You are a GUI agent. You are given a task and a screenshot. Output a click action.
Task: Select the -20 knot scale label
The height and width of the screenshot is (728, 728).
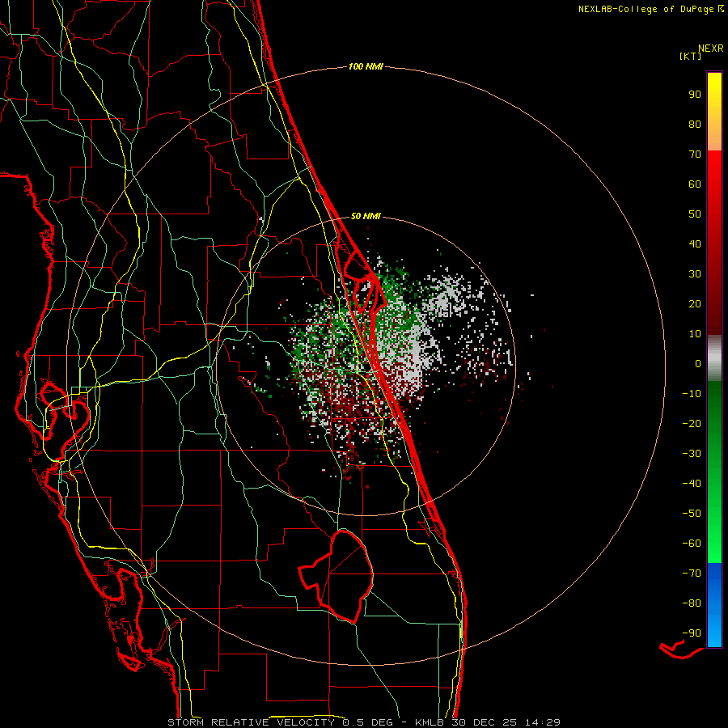[692, 424]
